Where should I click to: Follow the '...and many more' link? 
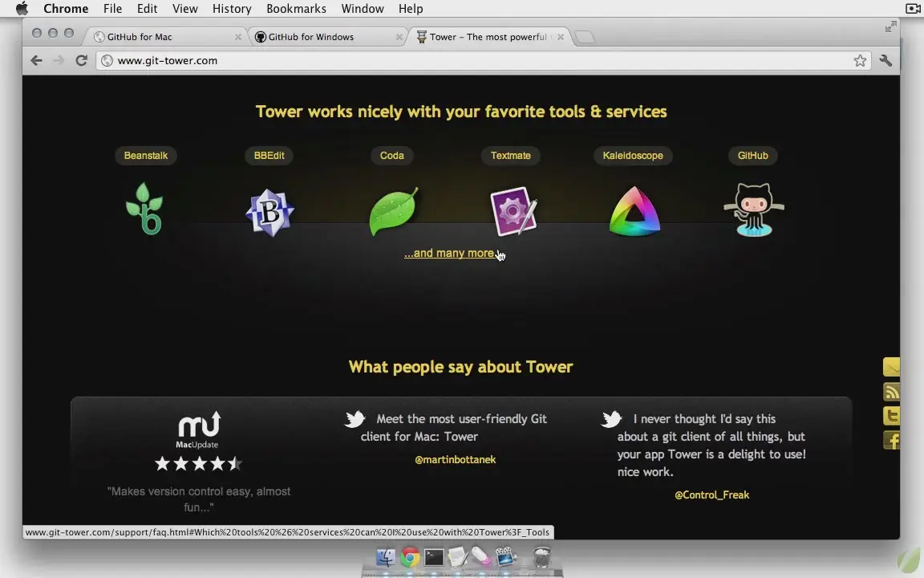click(x=450, y=253)
